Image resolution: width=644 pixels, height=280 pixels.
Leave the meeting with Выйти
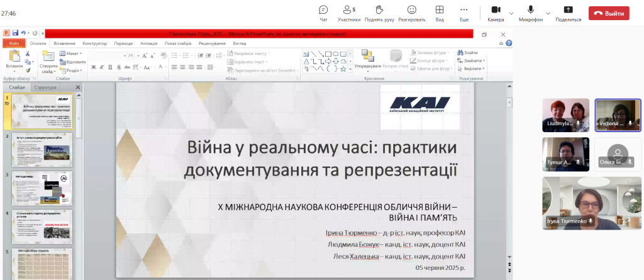coord(609,13)
